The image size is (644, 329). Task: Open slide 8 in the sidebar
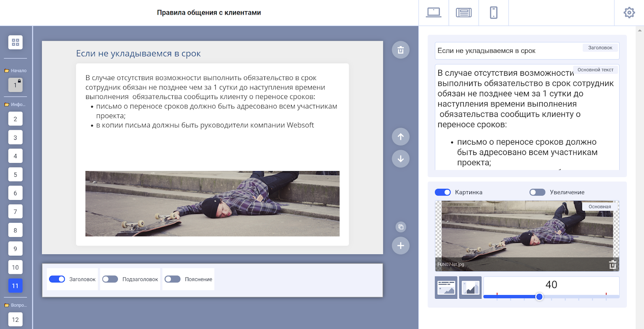[x=15, y=230]
